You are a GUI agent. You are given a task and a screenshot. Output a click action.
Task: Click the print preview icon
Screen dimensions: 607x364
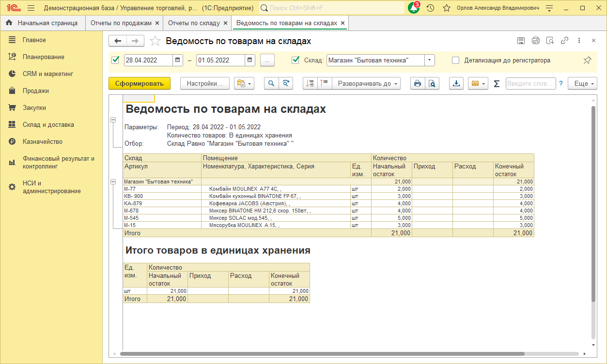tap(431, 83)
